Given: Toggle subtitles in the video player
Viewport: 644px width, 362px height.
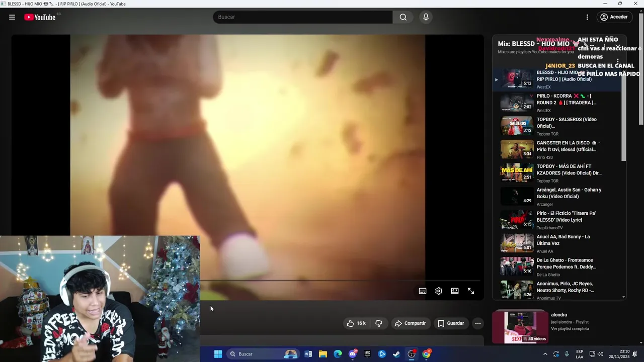Looking at the screenshot, I should click(x=423, y=291).
